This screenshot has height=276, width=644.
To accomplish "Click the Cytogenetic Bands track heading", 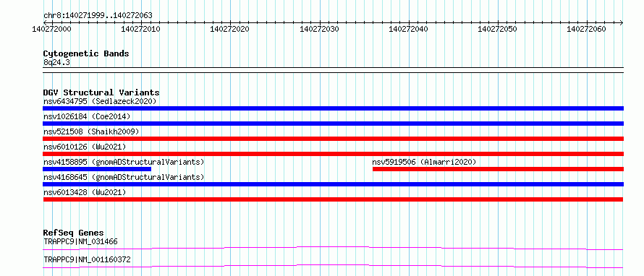I will pyautogui.click(x=86, y=53).
